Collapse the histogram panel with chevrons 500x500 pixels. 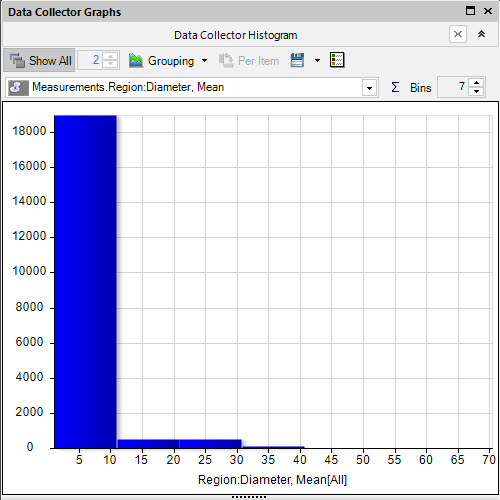481,34
